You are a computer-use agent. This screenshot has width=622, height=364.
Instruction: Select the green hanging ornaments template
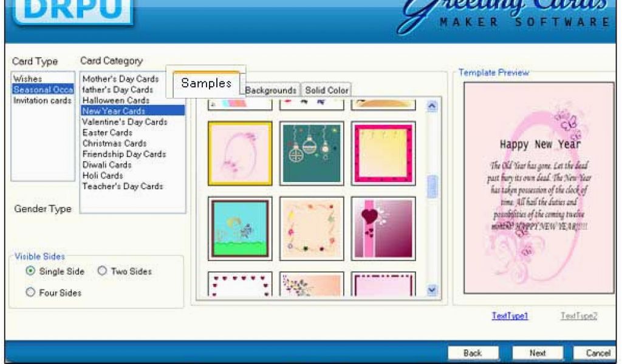(x=312, y=153)
